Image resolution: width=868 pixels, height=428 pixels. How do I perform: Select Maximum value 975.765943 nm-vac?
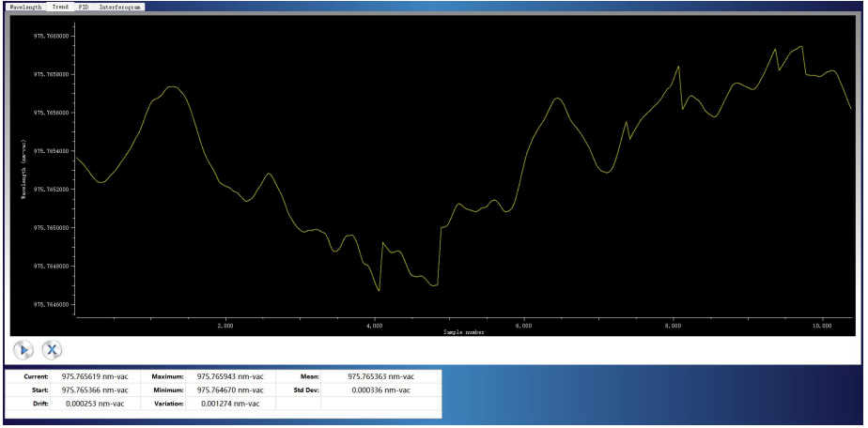[x=230, y=376]
